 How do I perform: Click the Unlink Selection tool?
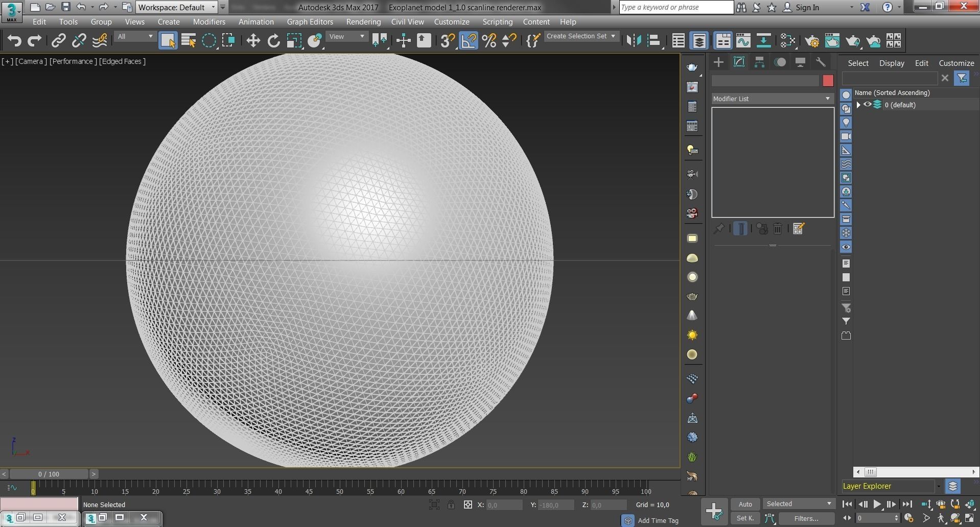click(79, 40)
